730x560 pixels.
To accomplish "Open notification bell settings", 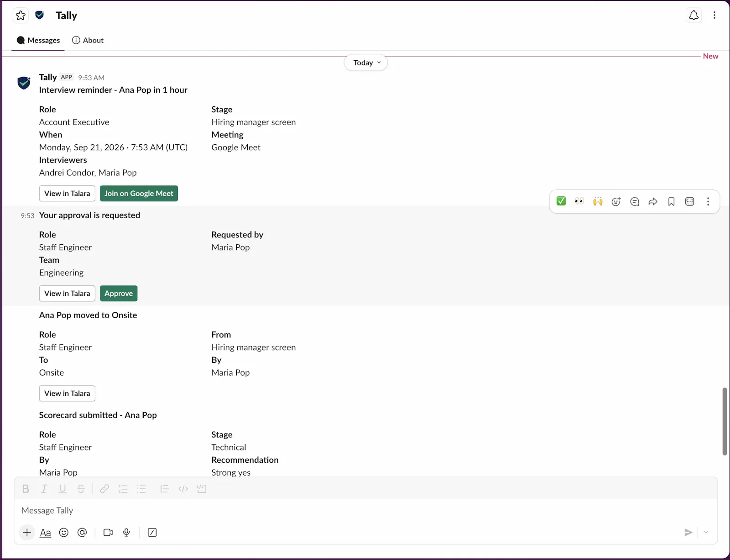I will (x=693, y=16).
